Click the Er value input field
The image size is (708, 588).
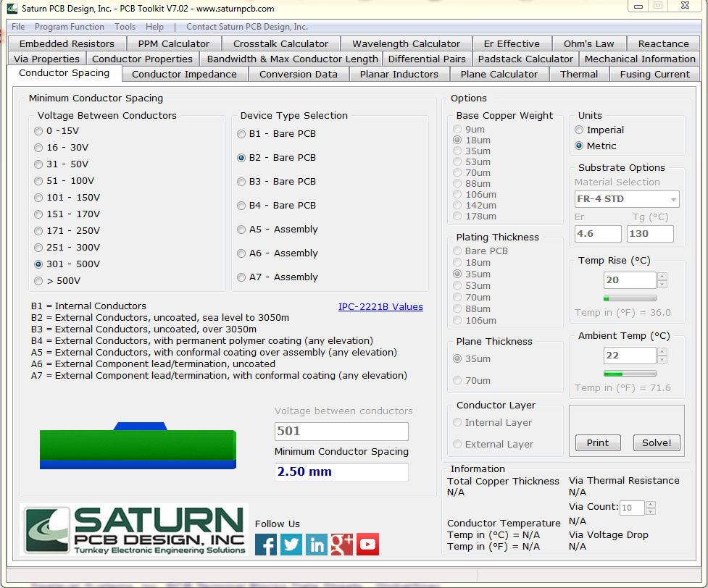coord(598,234)
